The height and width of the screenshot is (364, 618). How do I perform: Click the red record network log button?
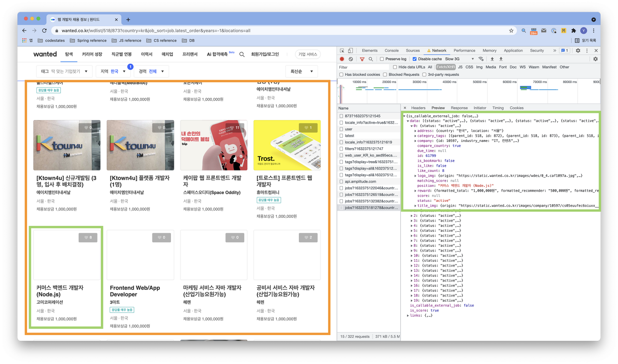(x=342, y=59)
